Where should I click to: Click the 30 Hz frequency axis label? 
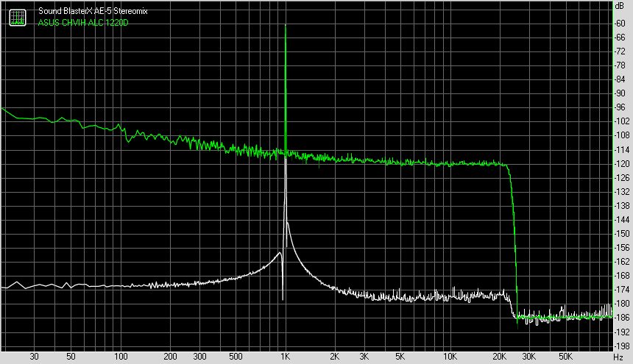coord(35,357)
